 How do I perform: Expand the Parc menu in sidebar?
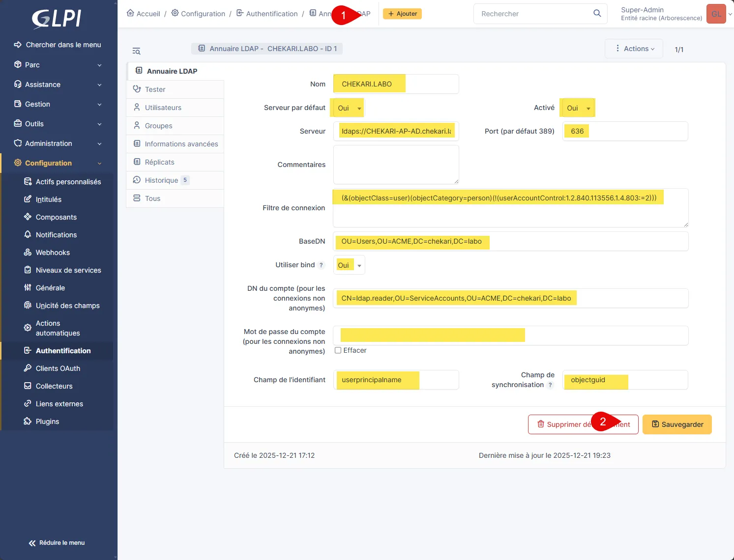pos(58,65)
